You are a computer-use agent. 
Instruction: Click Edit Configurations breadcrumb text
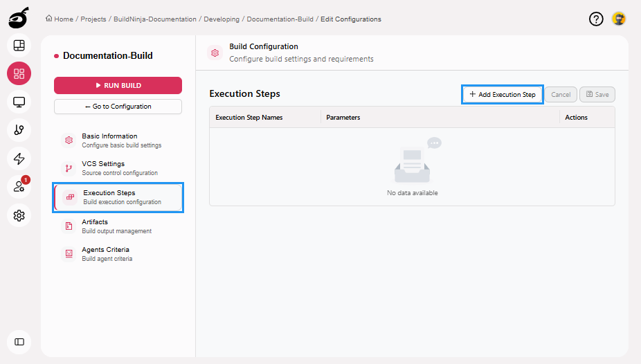point(351,19)
